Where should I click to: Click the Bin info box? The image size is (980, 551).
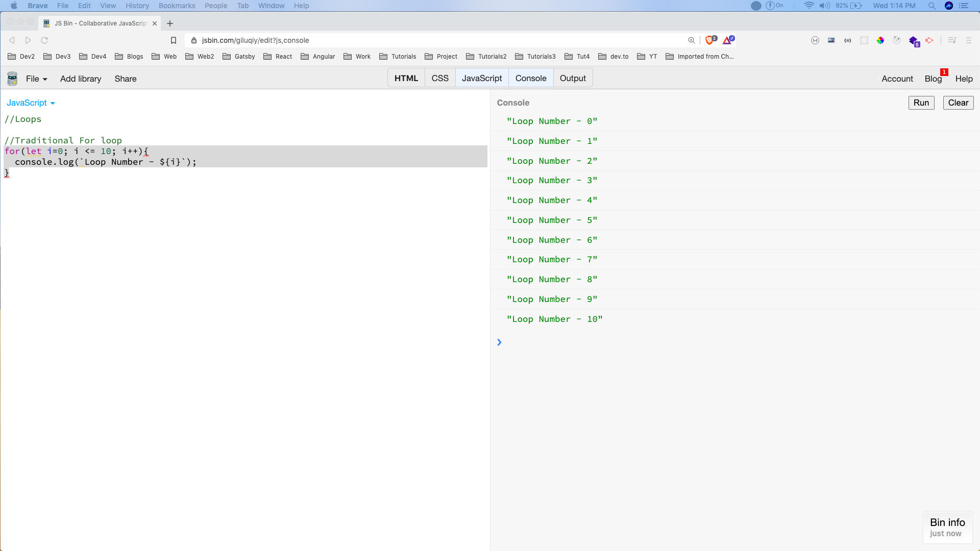tap(947, 527)
